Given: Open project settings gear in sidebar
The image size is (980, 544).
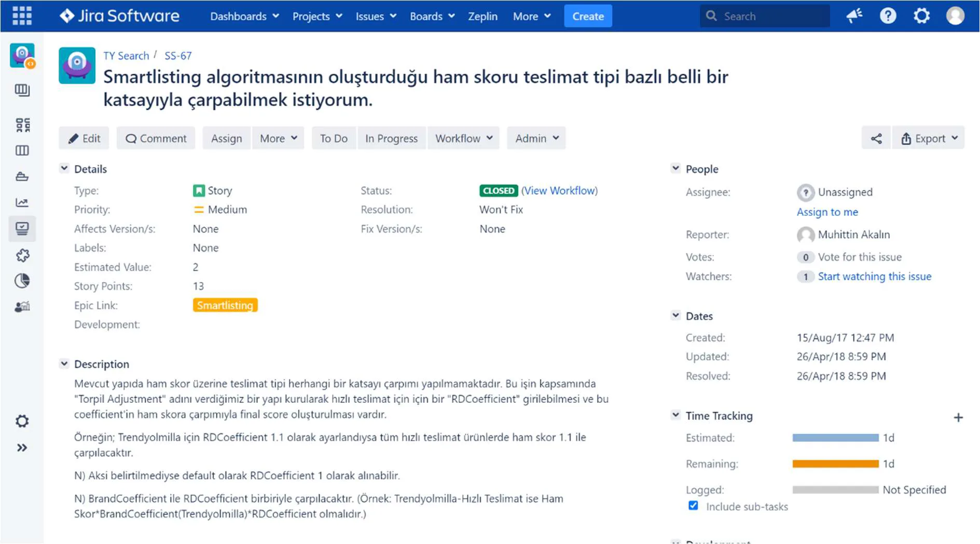Looking at the screenshot, I should [22, 421].
